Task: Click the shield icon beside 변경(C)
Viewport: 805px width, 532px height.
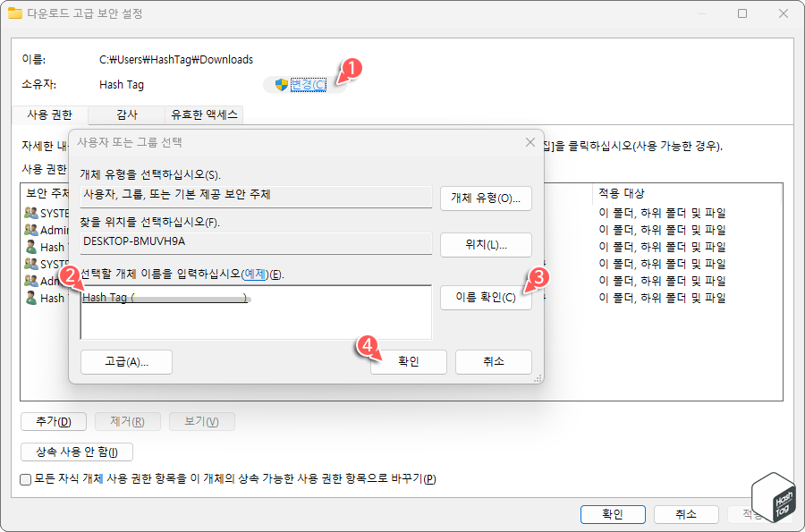Action: tap(280, 84)
